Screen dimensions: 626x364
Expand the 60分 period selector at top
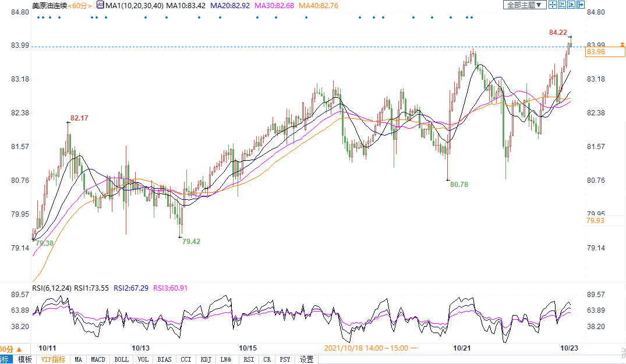[x=81, y=5]
